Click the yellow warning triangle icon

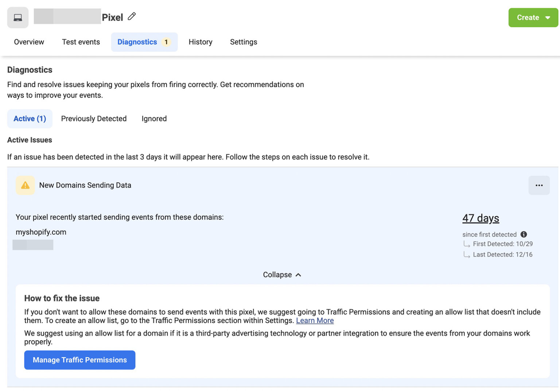(x=25, y=185)
